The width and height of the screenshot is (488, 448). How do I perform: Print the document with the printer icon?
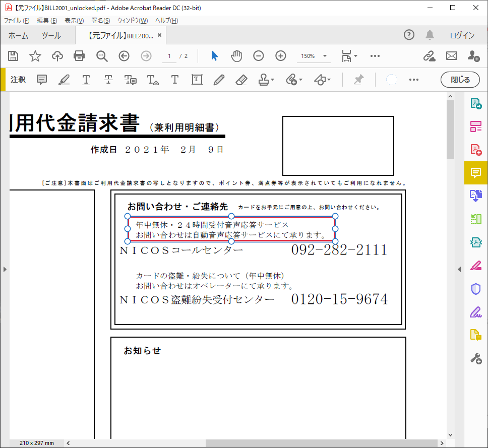pyautogui.click(x=79, y=56)
